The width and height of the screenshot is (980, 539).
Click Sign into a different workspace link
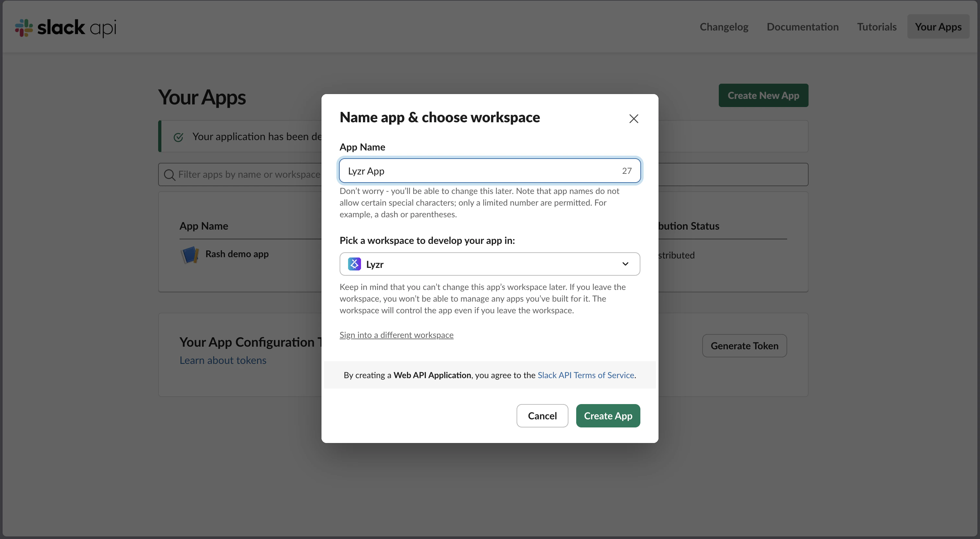click(396, 335)
